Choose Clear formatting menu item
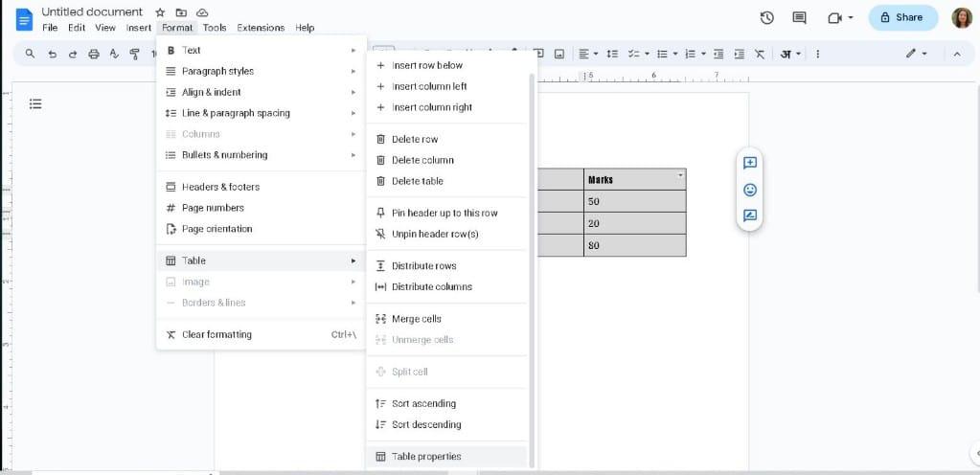Viewport: 980px width, 475px height. coord(262,334)
